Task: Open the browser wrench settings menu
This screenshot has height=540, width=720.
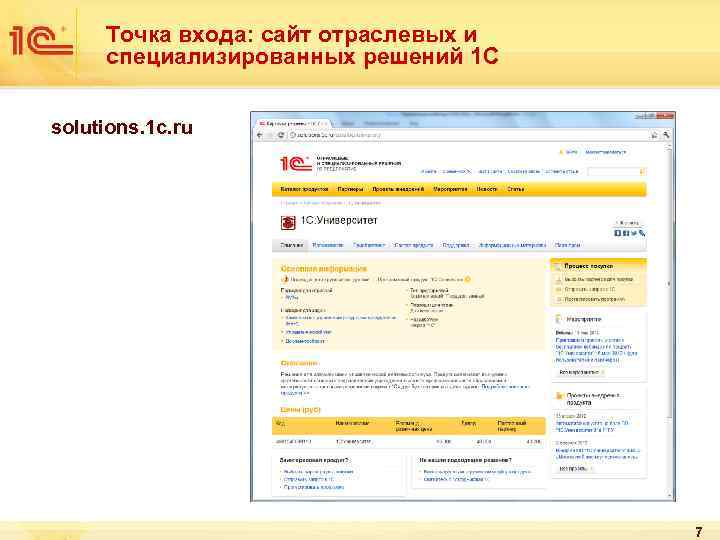Action: coord(666,135)
